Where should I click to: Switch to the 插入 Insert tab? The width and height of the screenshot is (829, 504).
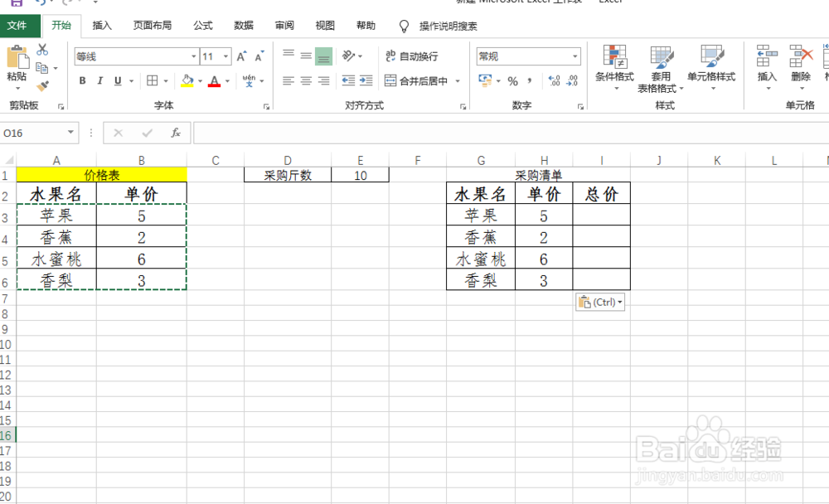click(101, 26)
